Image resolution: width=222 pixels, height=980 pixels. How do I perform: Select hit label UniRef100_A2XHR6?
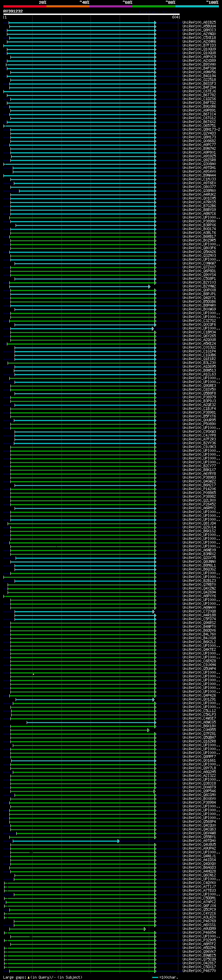199,41
